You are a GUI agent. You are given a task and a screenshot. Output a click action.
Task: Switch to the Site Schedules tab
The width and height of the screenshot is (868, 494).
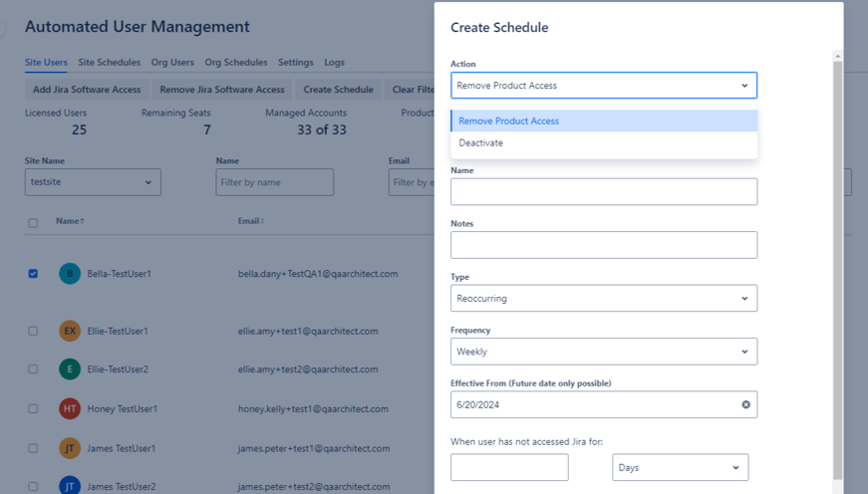point(109,63)
